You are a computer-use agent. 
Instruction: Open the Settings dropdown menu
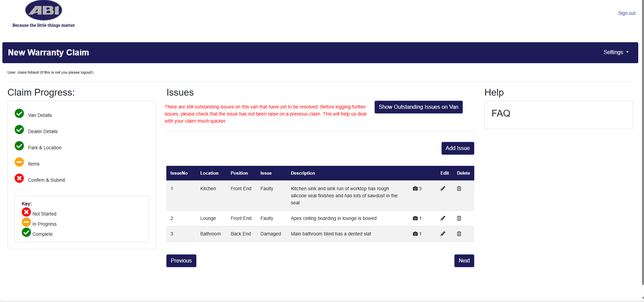(x=616, y=52)
